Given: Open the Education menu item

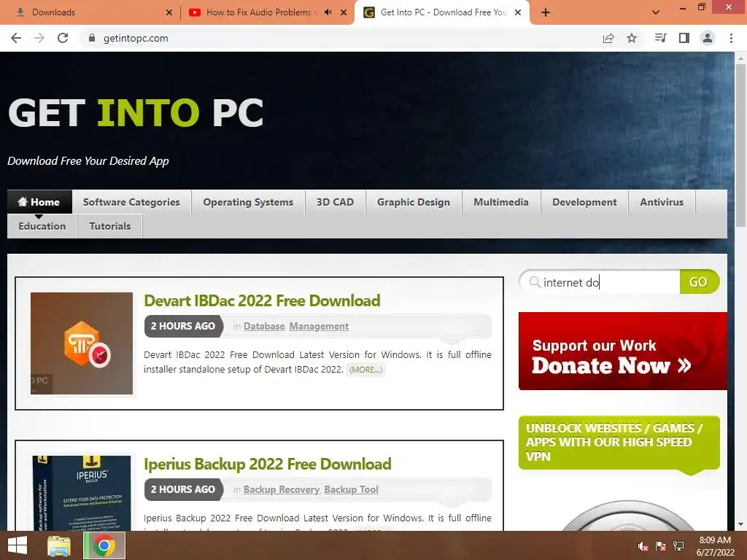Looking at the screenshot, I should click(x=42, y=226).
